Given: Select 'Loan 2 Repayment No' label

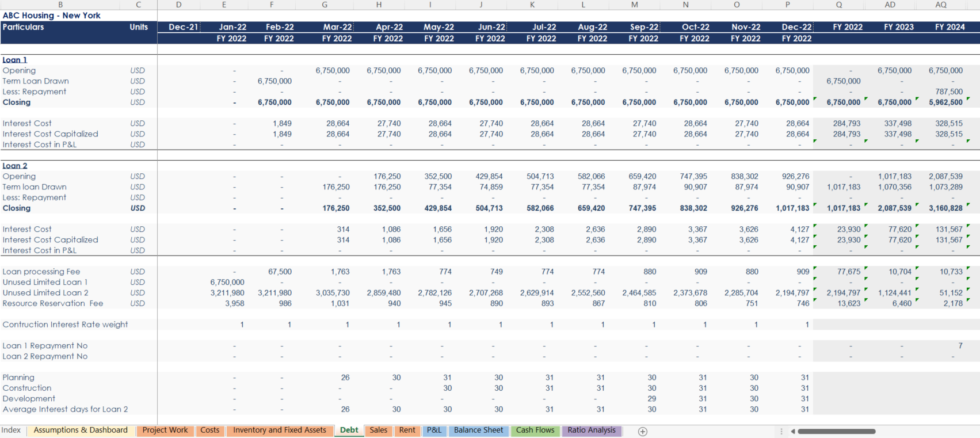Looking at the screenshot, I should (x=45, y=356).
